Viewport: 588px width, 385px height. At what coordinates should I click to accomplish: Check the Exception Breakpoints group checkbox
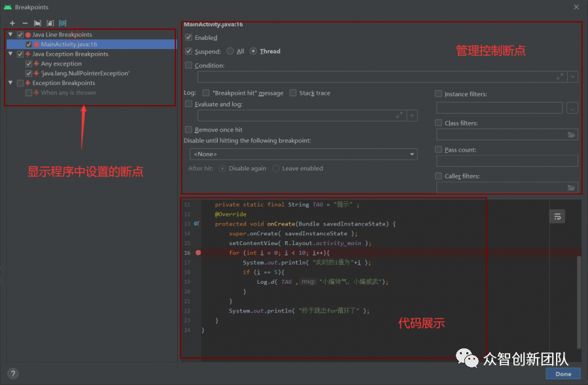point(20,83)
